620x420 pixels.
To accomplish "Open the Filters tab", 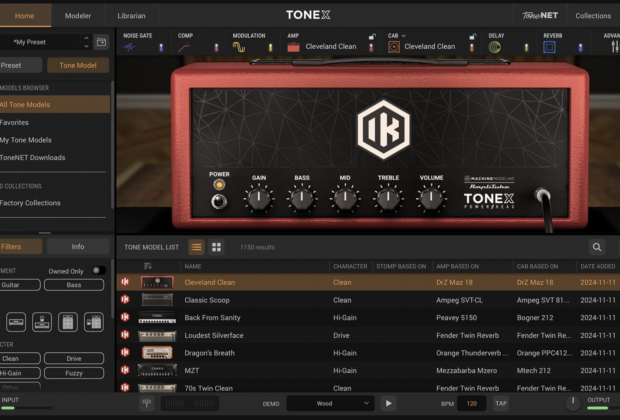I will pos(21,246).
